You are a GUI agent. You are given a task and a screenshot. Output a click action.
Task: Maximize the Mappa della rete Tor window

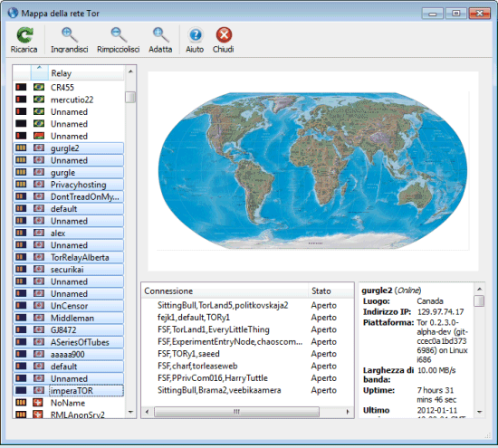(455, 14)
